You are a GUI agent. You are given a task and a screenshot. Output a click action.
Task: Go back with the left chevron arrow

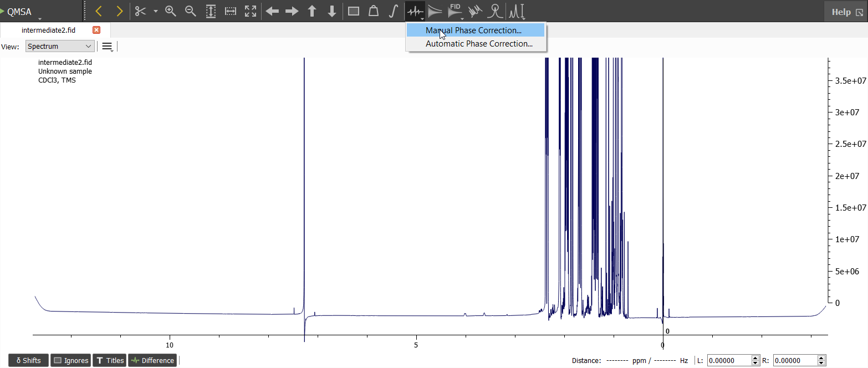tap(99, 11)
